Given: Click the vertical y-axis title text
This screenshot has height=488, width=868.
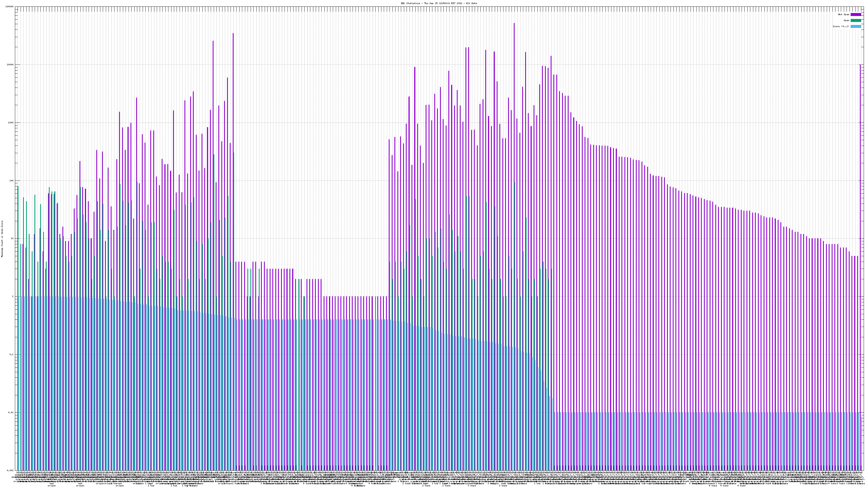Looking at the screenshot, I should (2, 239).
